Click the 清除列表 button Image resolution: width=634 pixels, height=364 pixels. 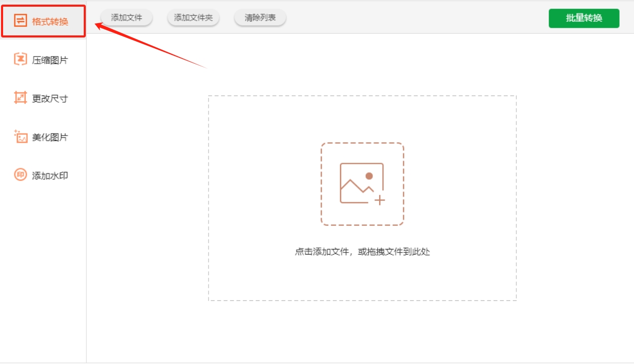coord(260,17)
